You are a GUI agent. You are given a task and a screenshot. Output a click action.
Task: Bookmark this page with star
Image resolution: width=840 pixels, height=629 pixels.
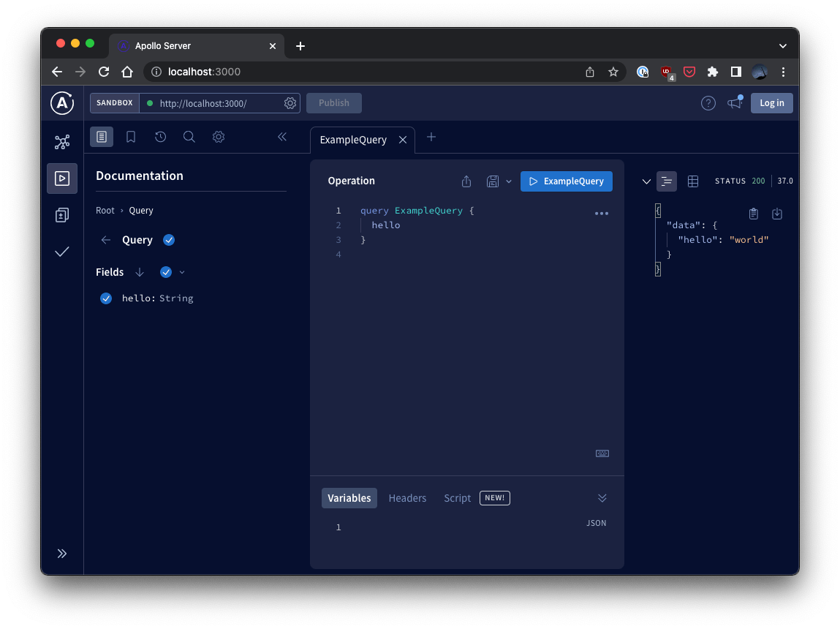613,72
